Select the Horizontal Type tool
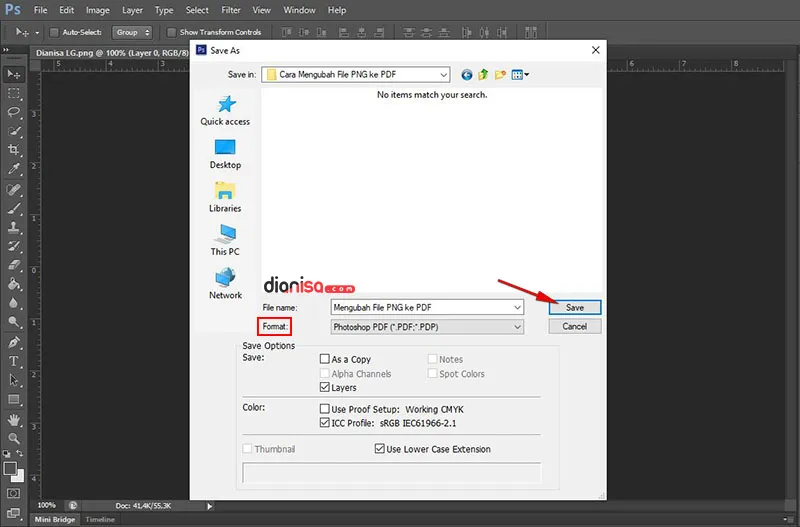The height and width of the screenshot is (527, 800). click(14, 361)
